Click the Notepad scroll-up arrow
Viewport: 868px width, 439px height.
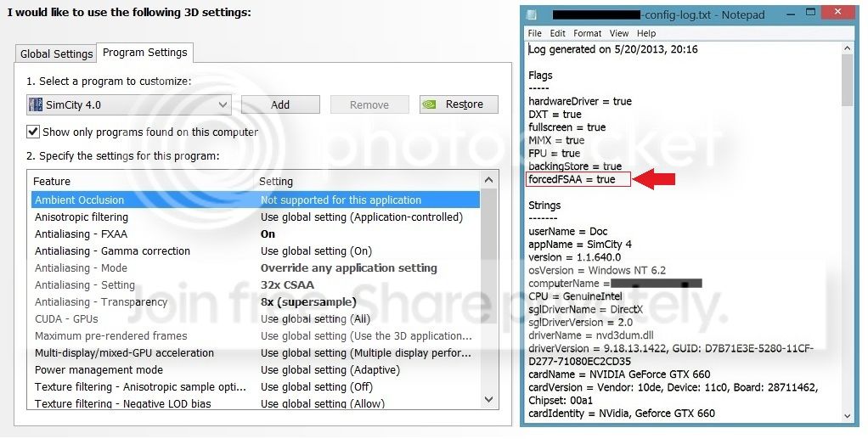click(848, 48)
